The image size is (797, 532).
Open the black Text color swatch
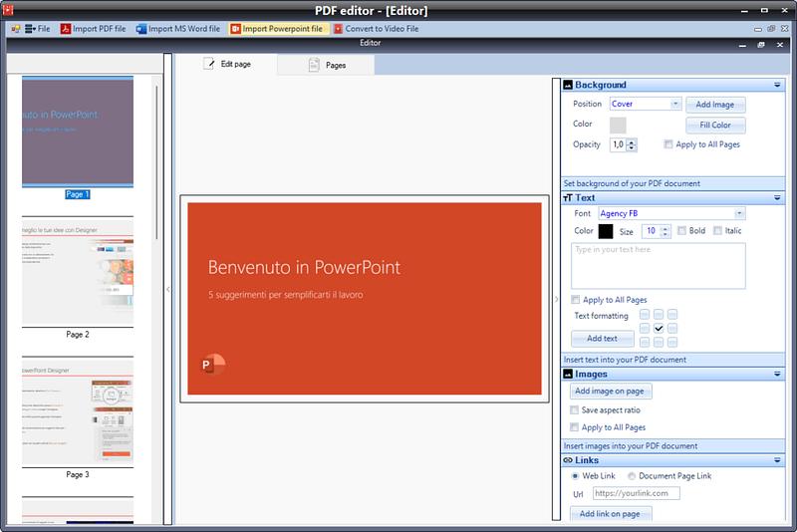(606, 231)
